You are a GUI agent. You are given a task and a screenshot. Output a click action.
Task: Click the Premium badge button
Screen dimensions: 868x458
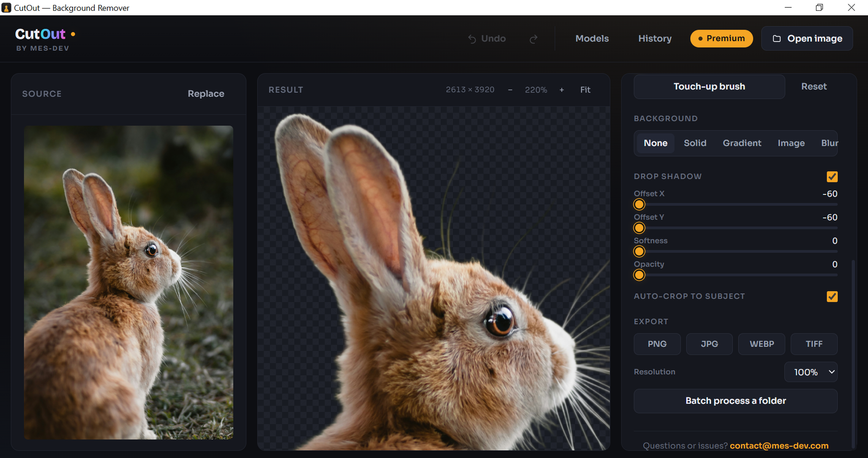tap(722, 39)
